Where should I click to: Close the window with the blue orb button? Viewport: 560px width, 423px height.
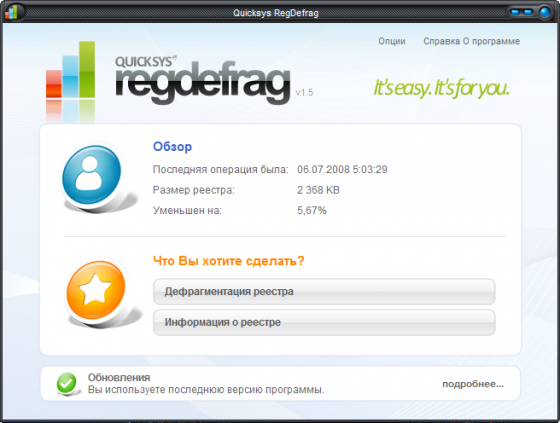pyautogui.click(x=545, y=12)
